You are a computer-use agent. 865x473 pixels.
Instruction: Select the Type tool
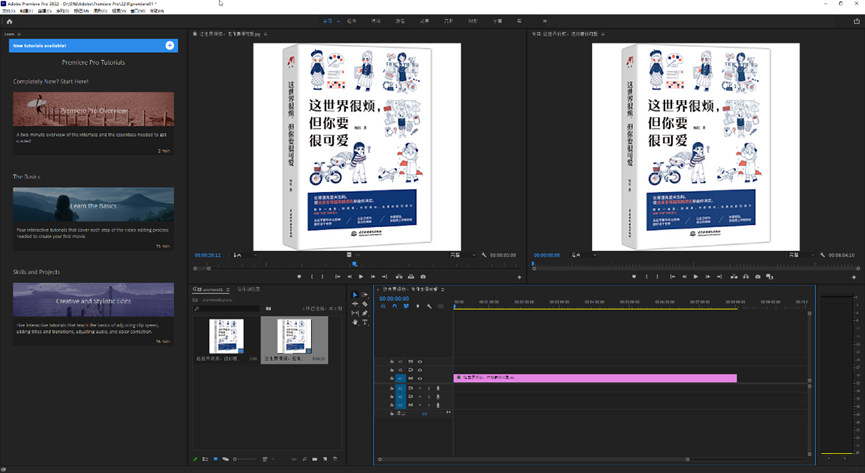pos(365,322)
